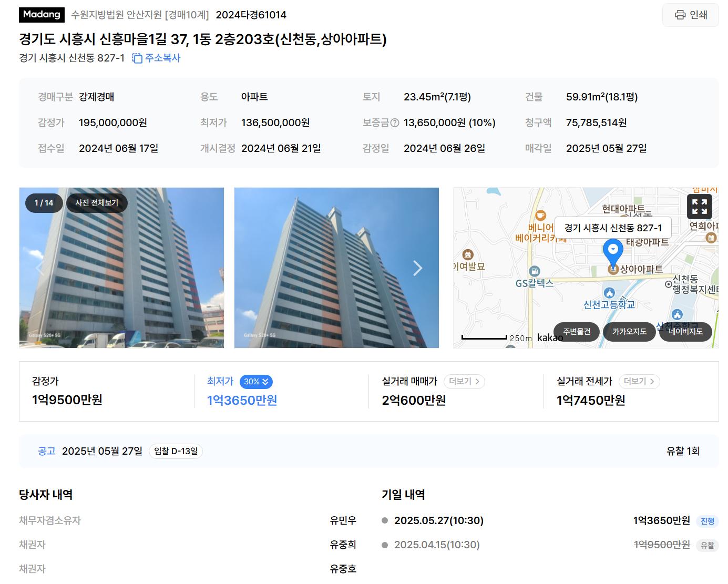Click 실거래 매매가 value 2억600만원
The height and width of the screenshot is (584, 728).
click(414, 401)
